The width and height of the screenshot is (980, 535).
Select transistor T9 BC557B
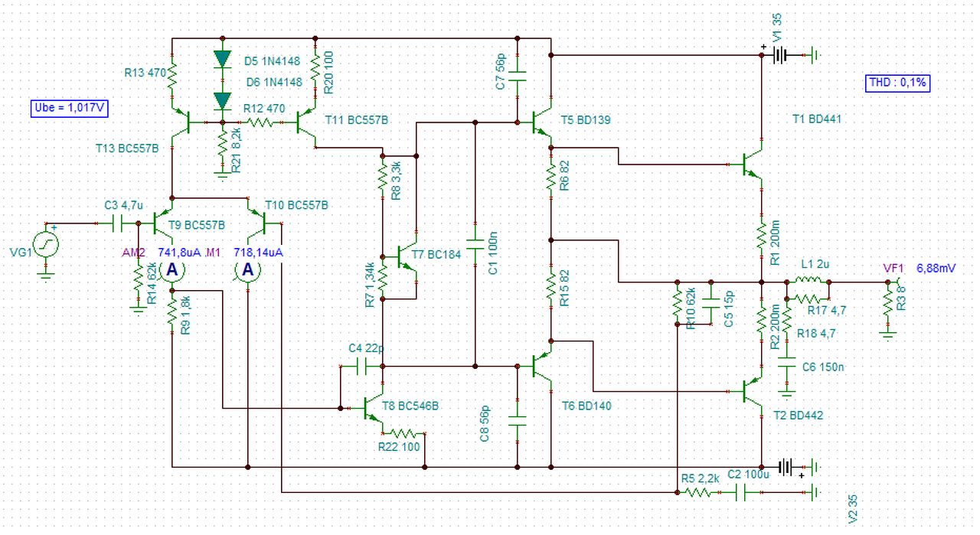coord(162,223)
